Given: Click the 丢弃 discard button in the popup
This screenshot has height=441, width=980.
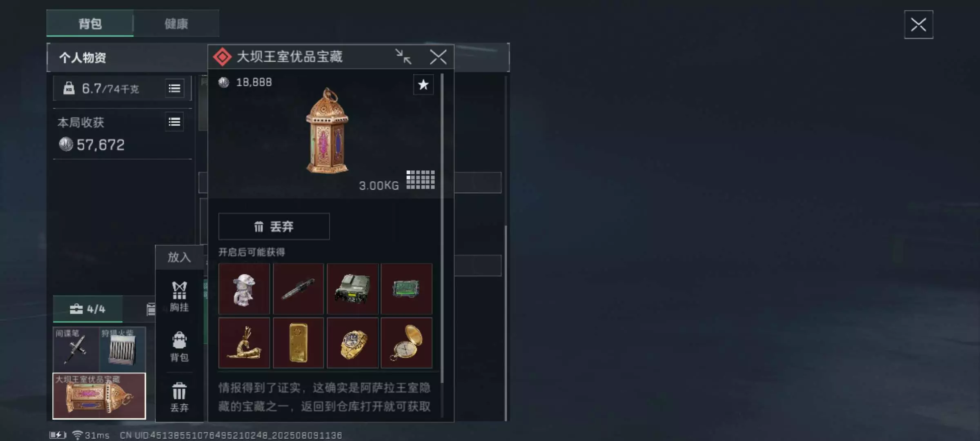Looking at the screenshot, I should point(274,226).
